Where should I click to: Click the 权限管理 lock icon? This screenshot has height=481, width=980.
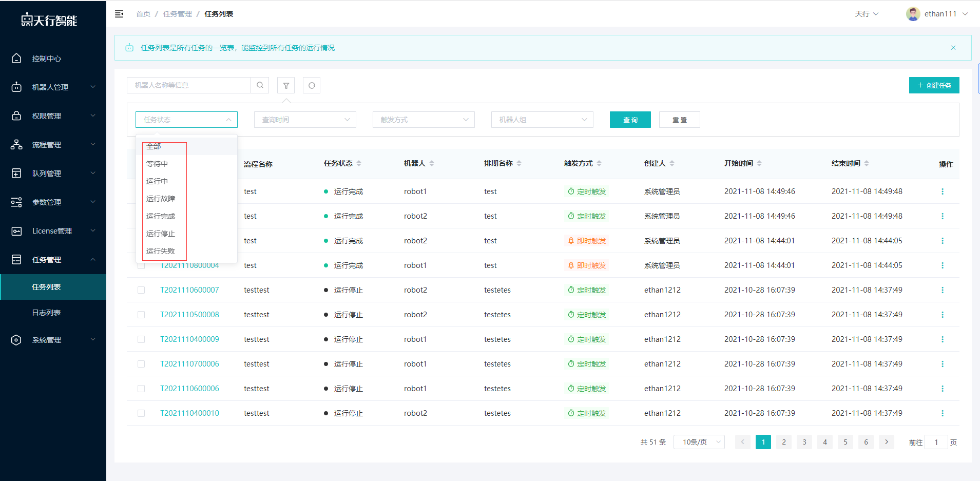pos(16,116)
